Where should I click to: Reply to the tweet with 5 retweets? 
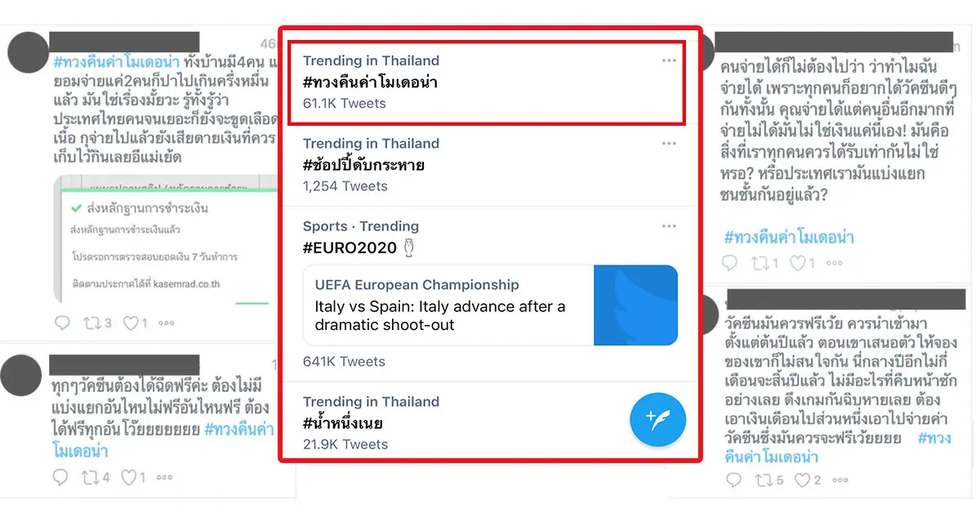[x=732, y=480]
